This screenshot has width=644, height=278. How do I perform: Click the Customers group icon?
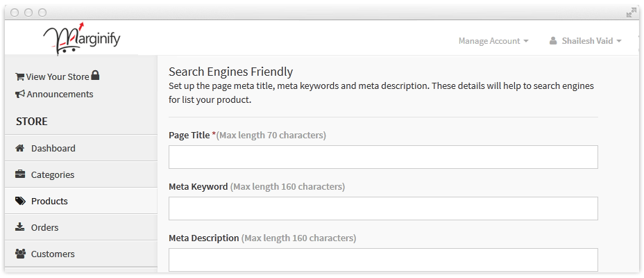(x=20, y=253)
